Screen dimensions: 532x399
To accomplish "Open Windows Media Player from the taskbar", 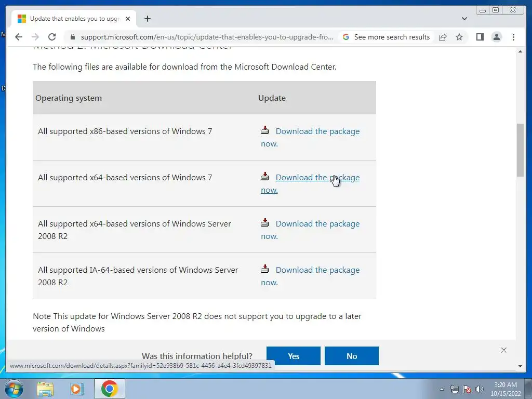I will coord(77,389).
